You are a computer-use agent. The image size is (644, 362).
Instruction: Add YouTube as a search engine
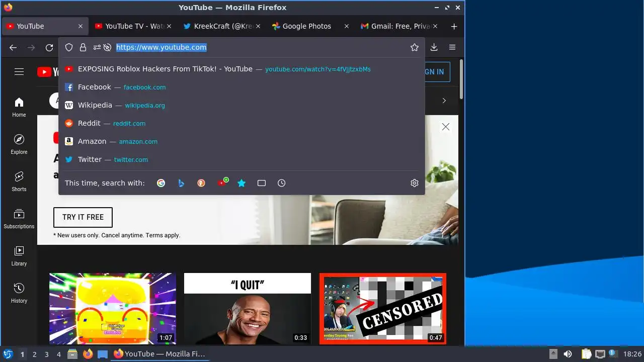coord(222,183)
